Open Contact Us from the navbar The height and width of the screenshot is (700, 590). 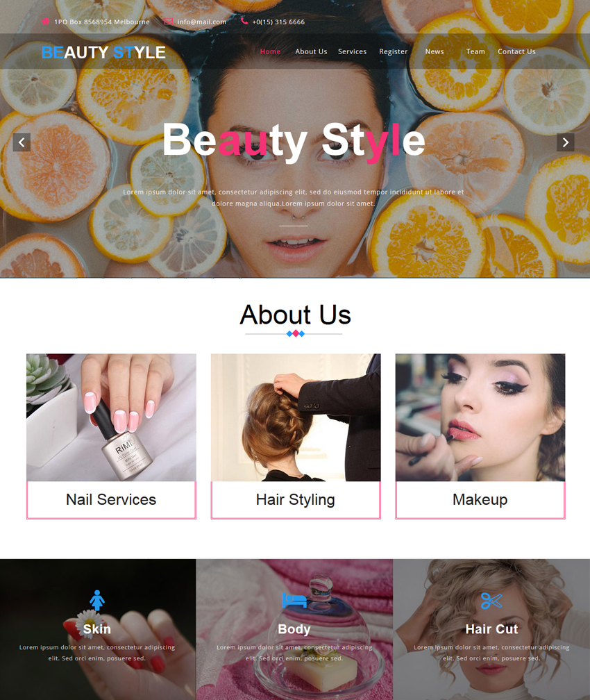tap(516, 51)
